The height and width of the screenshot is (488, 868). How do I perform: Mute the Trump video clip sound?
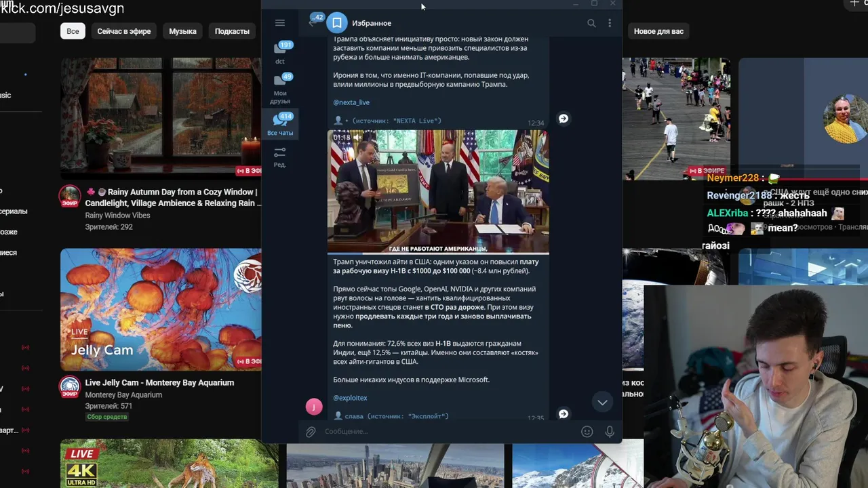357,138
